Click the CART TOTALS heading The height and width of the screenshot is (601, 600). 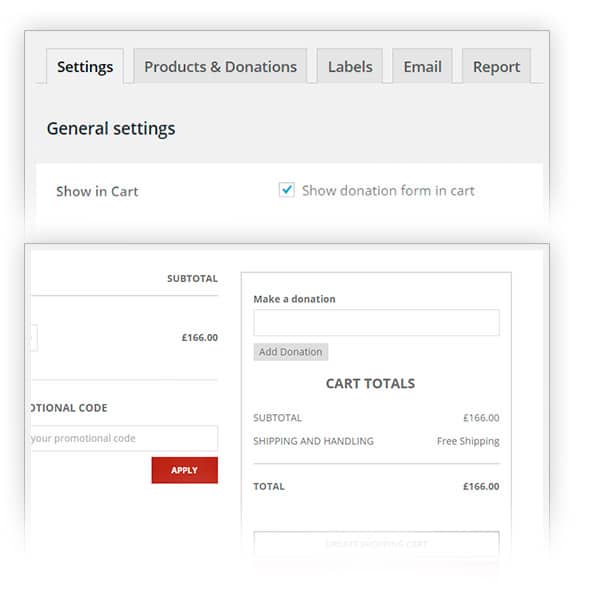[x=370, y=383]
